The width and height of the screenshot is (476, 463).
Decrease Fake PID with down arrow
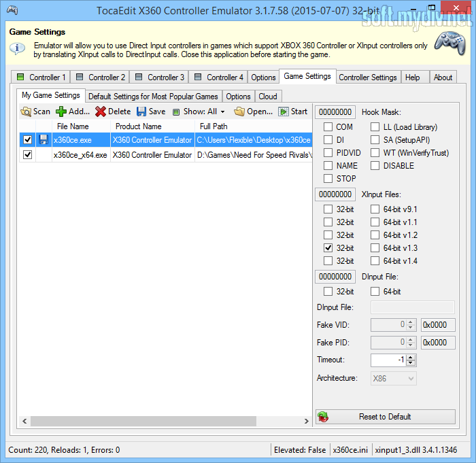tap(411, 345)
